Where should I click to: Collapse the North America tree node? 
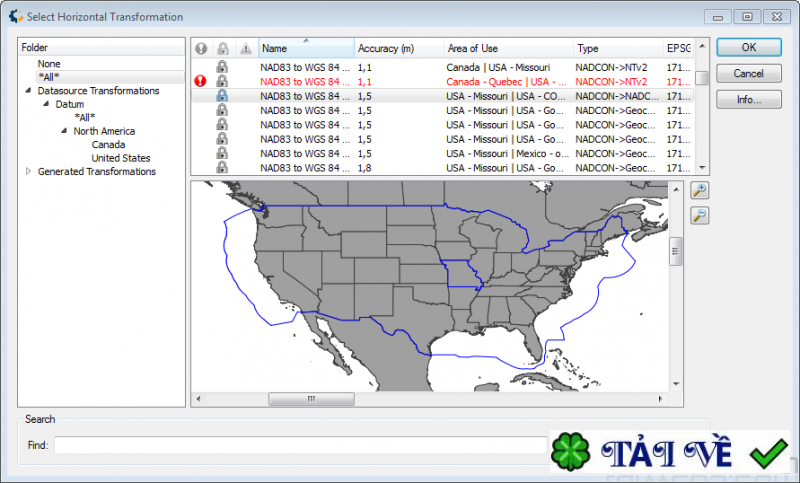[x=64, y=131]
